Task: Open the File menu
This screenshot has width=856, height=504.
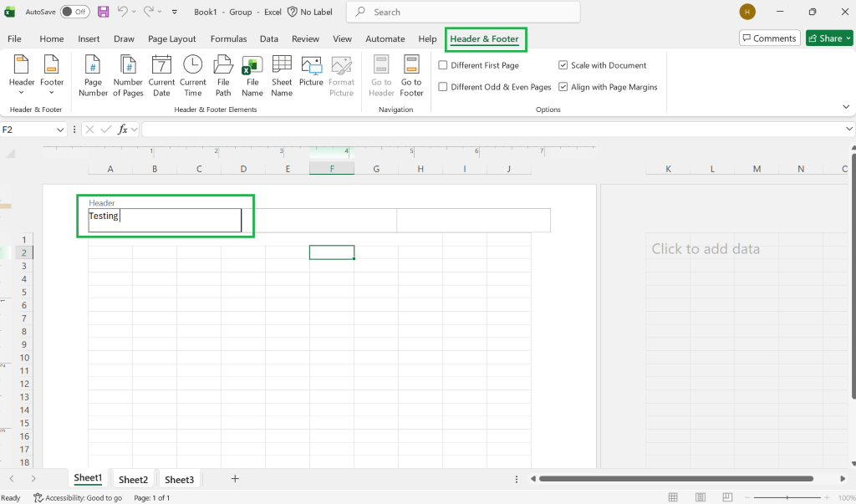Action: pyautogui.click(x=15, y=38)
